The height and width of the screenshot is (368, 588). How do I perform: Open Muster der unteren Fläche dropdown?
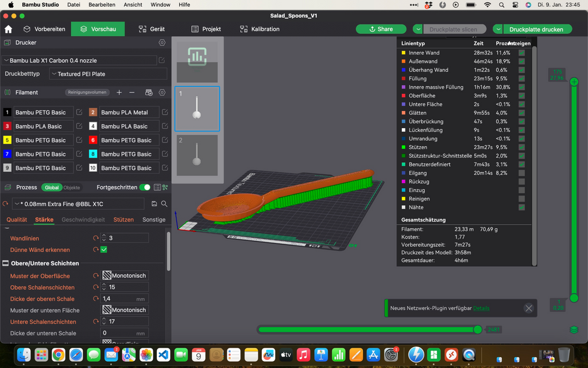coord(125,310)
